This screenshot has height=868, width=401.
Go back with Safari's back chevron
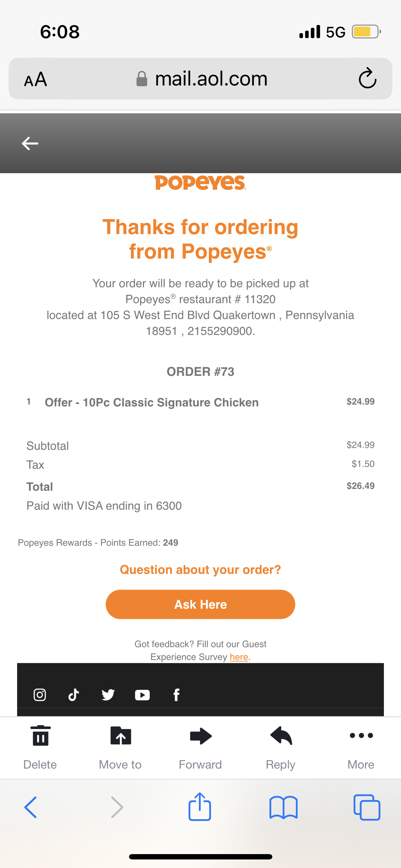[x=31, y=807]
